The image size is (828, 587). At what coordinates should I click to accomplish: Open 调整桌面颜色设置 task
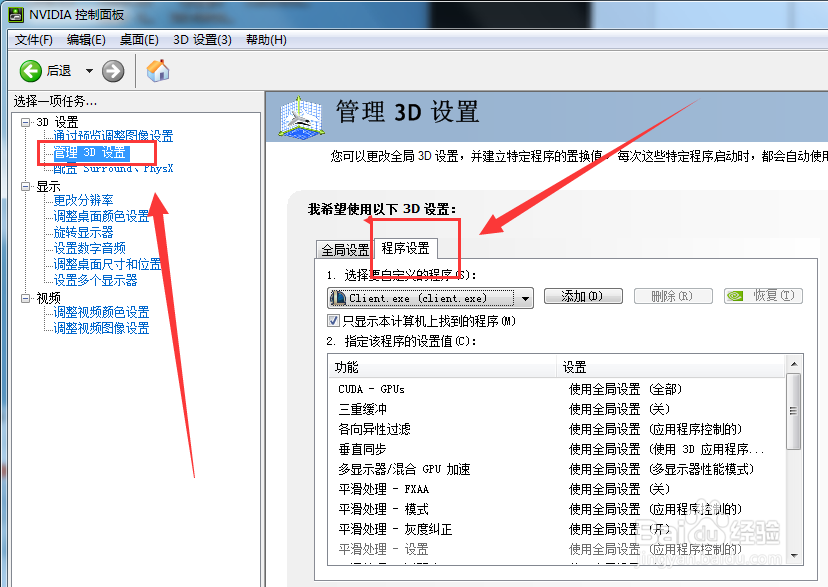coord(101,216)
